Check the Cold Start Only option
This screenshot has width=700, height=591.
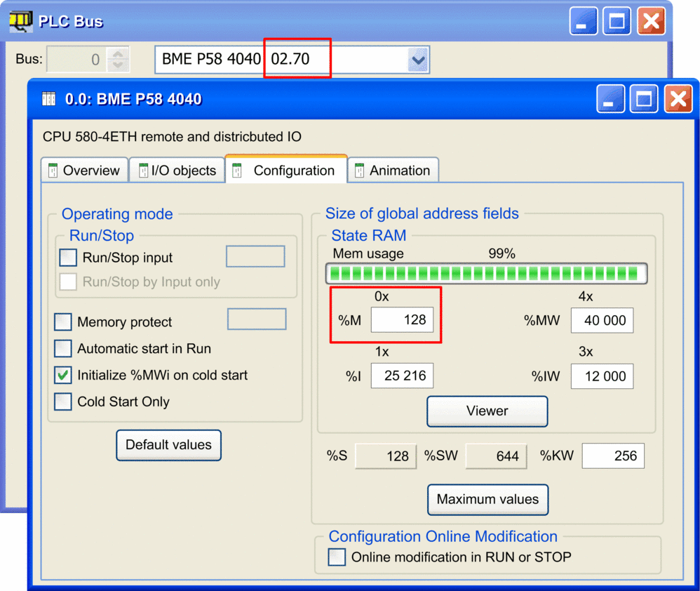[63, 402]
